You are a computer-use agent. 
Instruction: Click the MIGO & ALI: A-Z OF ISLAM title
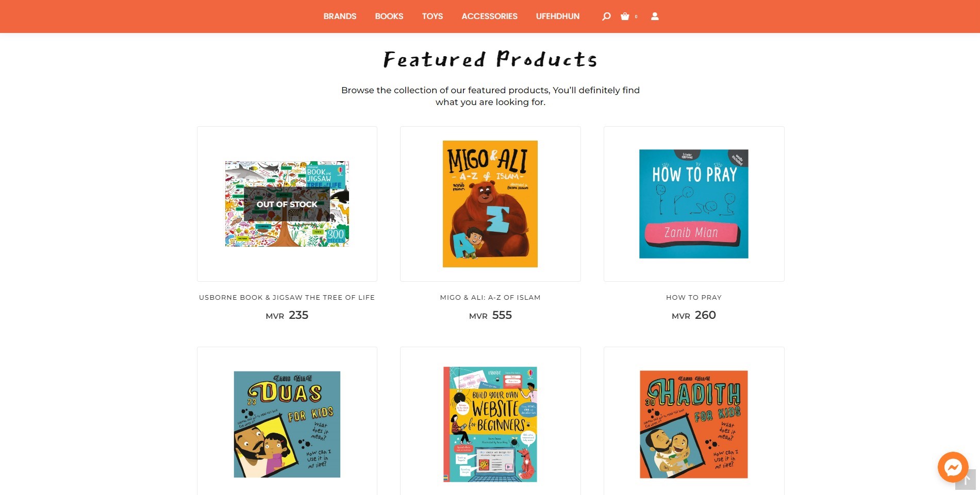point(490,298)
